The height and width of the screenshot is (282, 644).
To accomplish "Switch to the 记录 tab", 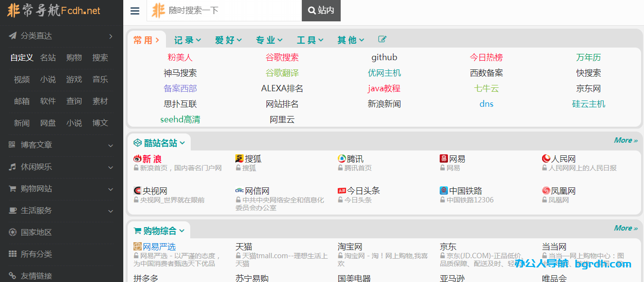I will [x=187, y=40].
